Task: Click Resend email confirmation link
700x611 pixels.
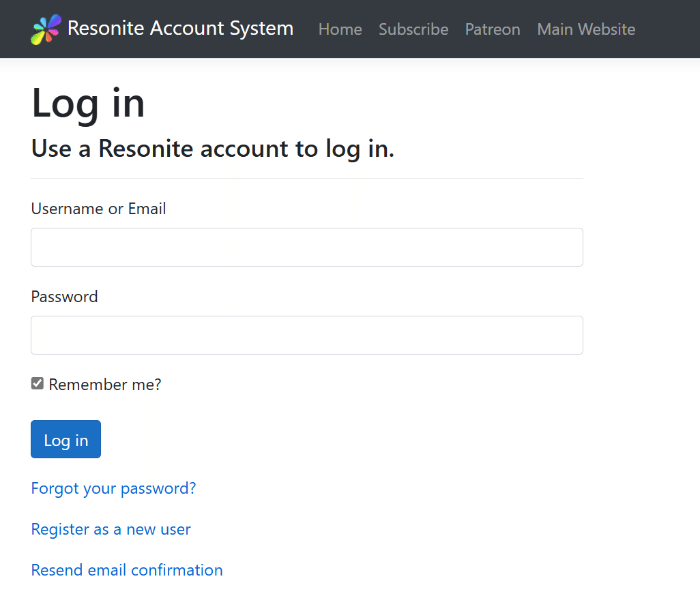Action: tap(127, 570)
